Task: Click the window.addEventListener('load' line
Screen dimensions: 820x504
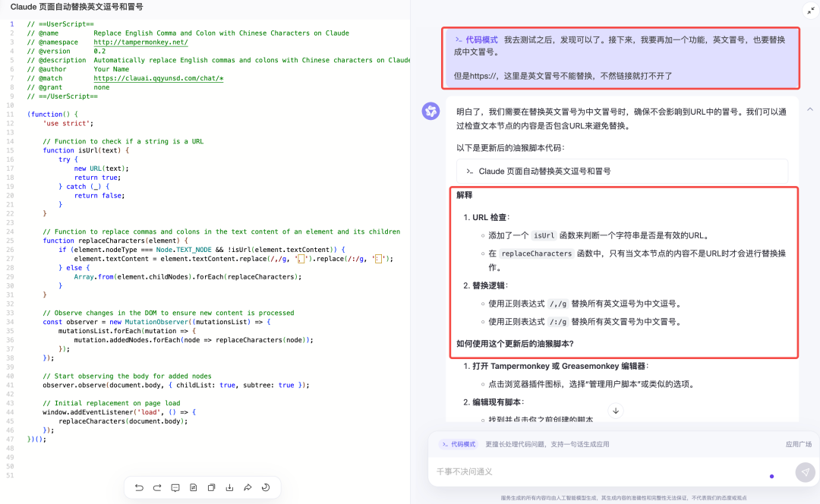Action: 119,412
